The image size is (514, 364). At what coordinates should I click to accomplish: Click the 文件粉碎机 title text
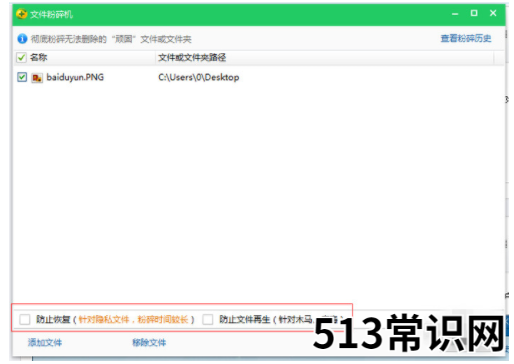[x=51, y=14]
